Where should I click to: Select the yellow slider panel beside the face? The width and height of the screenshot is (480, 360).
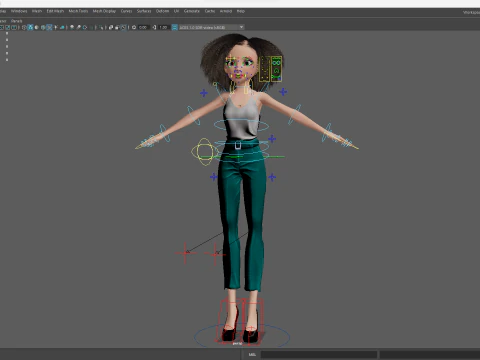(x=265, y=68)
